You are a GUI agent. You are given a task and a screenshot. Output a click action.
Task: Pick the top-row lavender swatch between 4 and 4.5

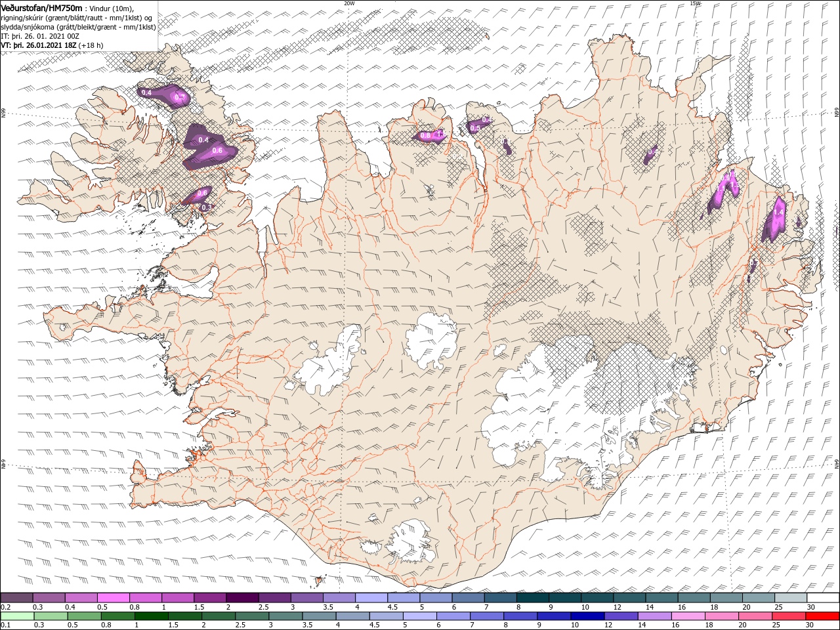click(x=371, y=598)
